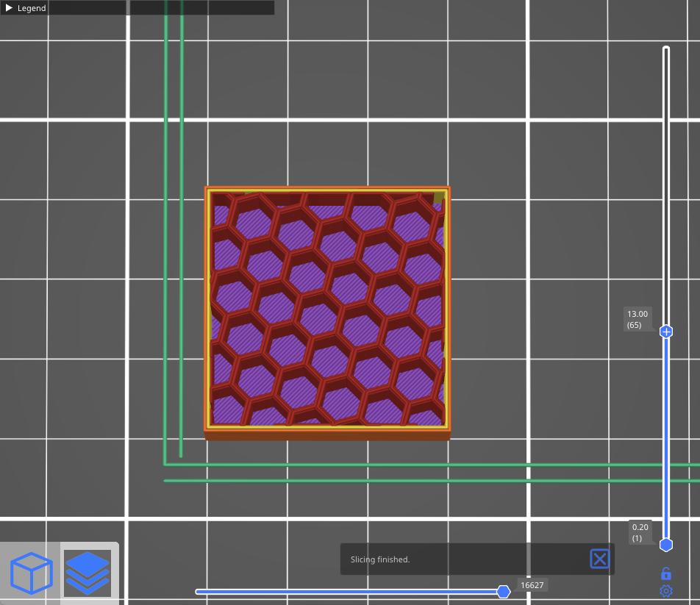Select the layer preview stacked-layers icon
Screen dimensions: 700x605
point(87,573)
